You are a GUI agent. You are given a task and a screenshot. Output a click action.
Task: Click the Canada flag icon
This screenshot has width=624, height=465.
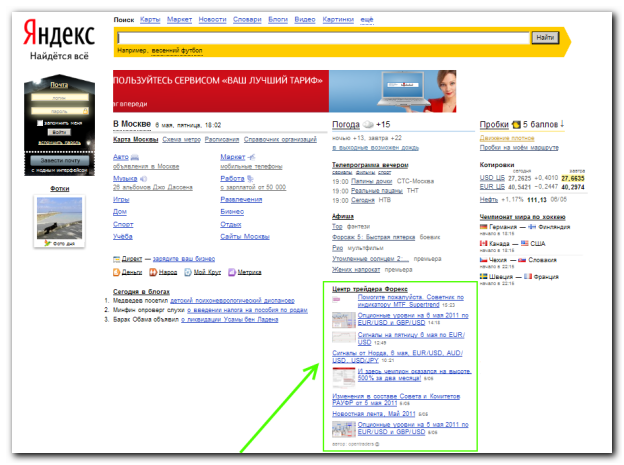click(484, 244)
